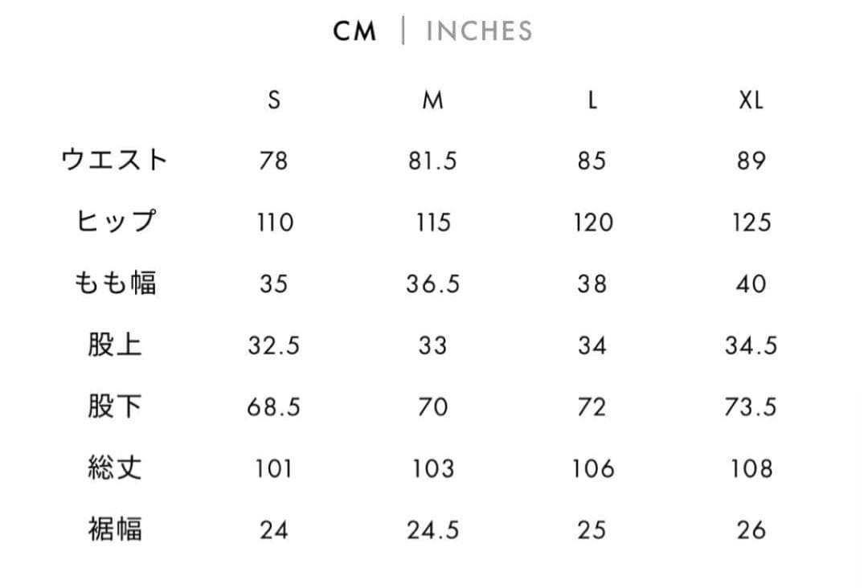Select the L size column header
Image resolution: width=868 pixels, height=588 pixels.
pyautogui.click(x=592, y=100)
